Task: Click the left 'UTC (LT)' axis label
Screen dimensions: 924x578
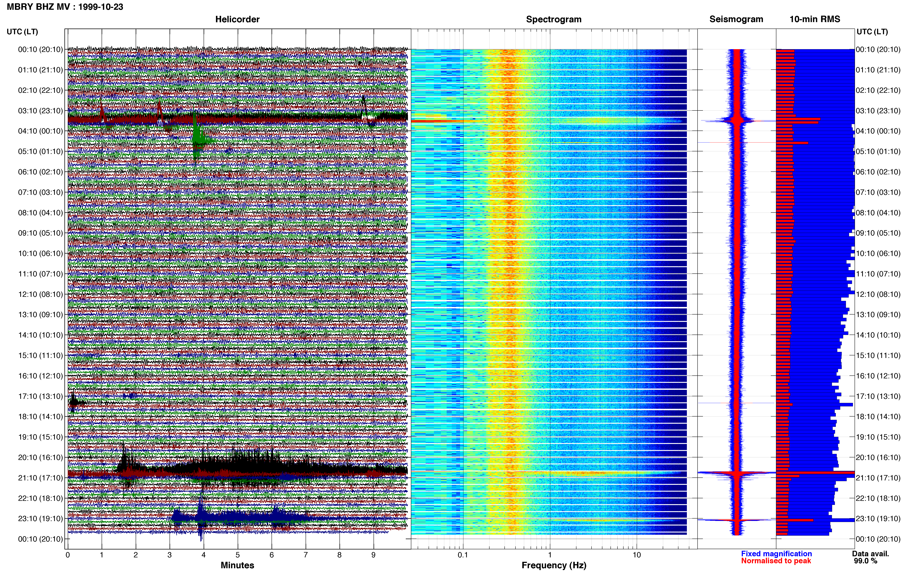Action: pyautogui.click(x=22, y=32)
